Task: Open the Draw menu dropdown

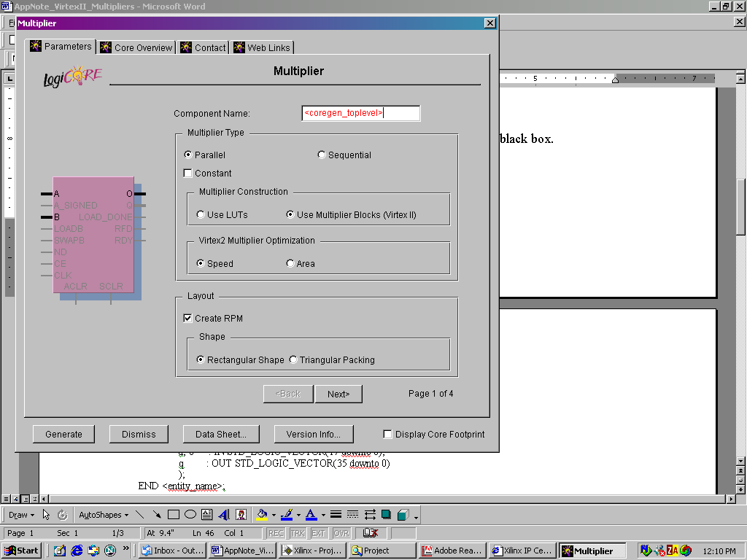Action: pos(20,515)
